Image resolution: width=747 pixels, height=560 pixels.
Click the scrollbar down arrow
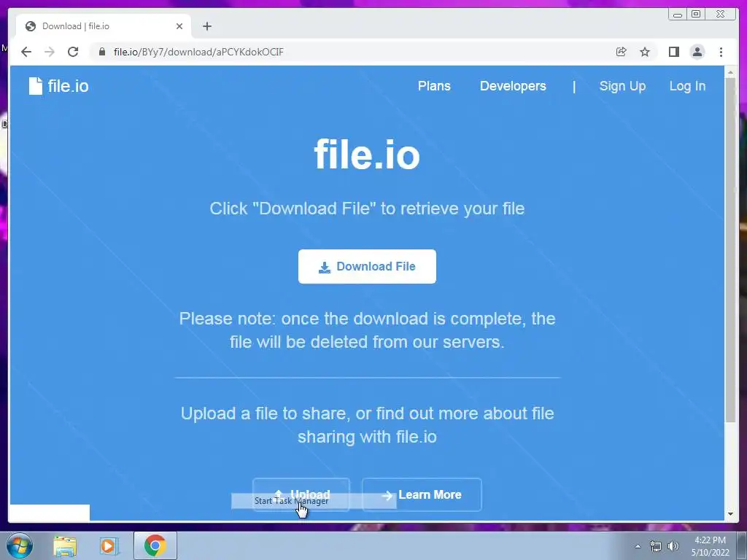730,514
